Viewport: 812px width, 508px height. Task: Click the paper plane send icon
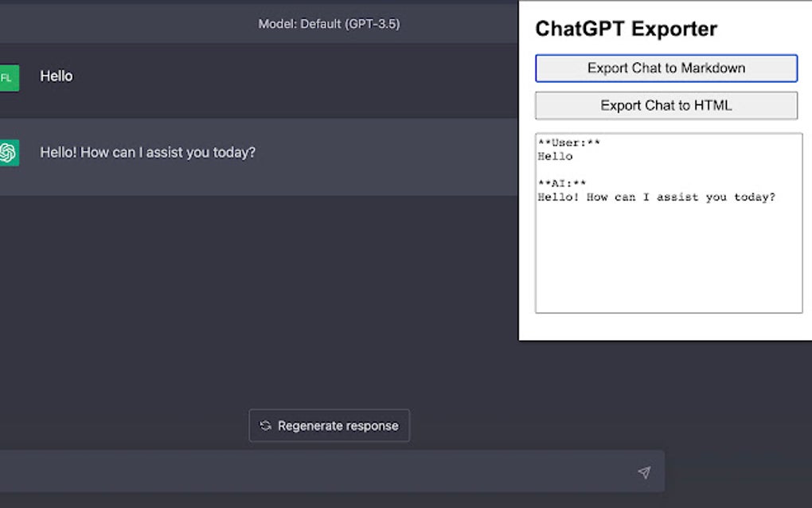[644, 472]
